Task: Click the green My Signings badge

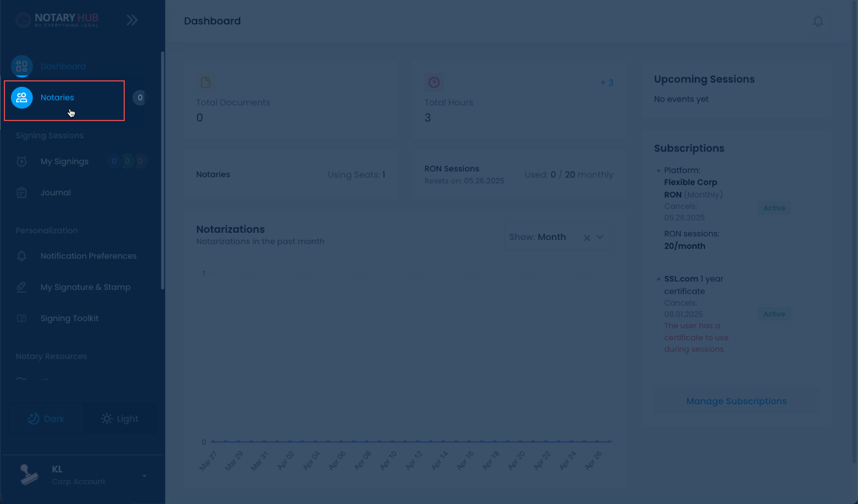Action: click(127, 161)
